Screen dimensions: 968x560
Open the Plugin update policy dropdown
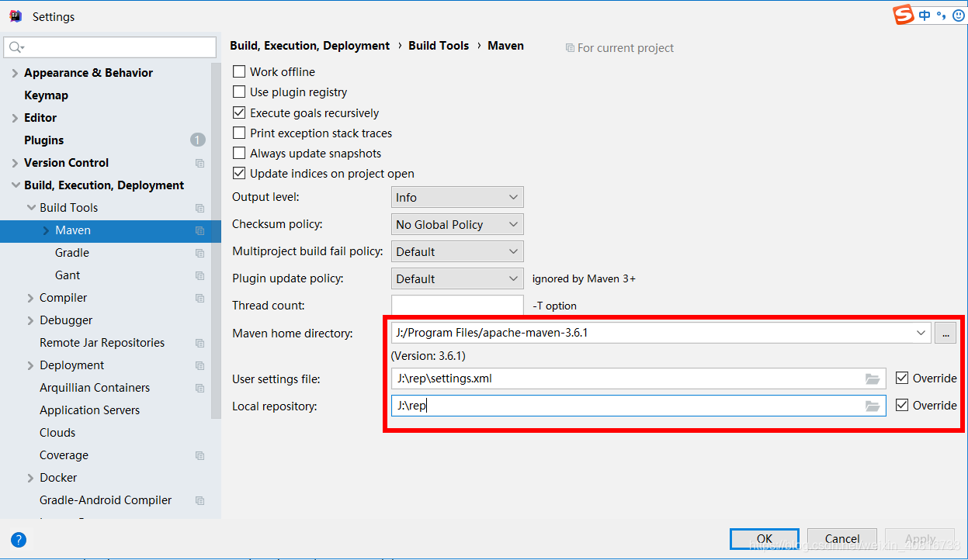pyautogui.click(x=457, y=278)
